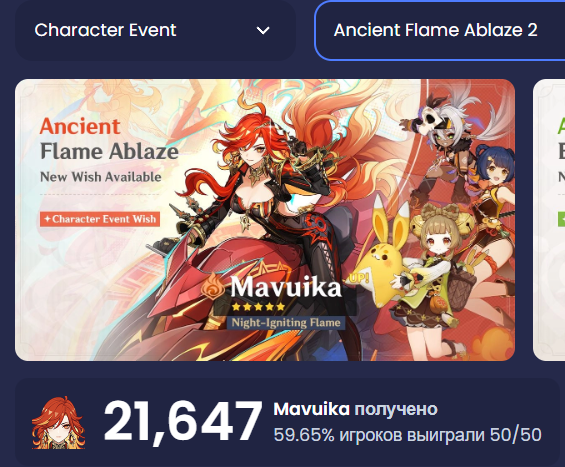Viewport: 565px width, 467px height.
Task: Select the partially visible next banner card
Action: point(549,220)
